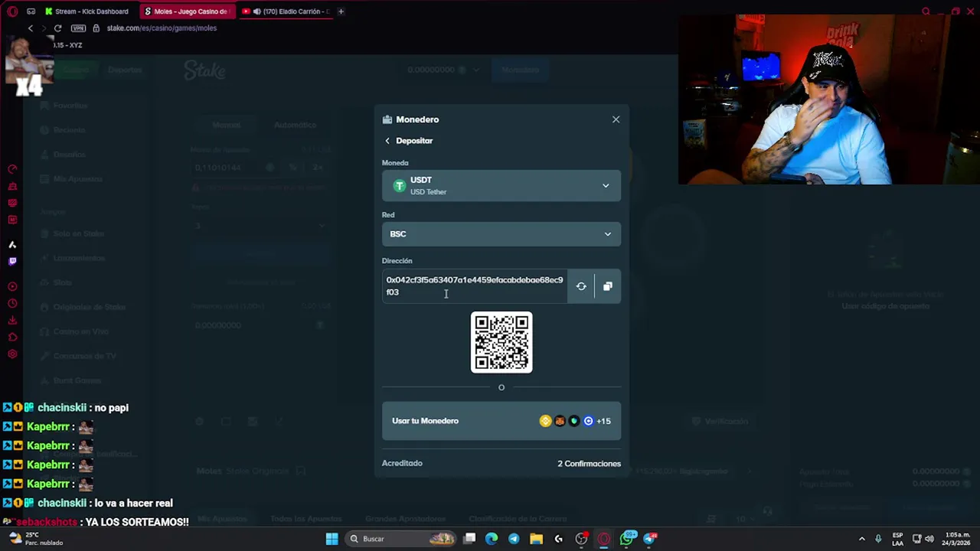Open File Explorer from taskbar
Viewport: 980px width, 551px height.
click(x=536, y=539)
